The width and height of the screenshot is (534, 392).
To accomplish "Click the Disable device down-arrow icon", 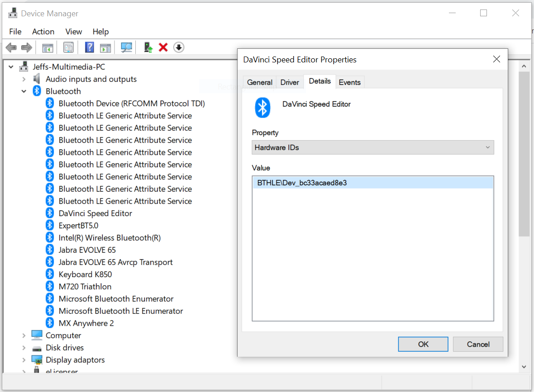I will (179, 47).
